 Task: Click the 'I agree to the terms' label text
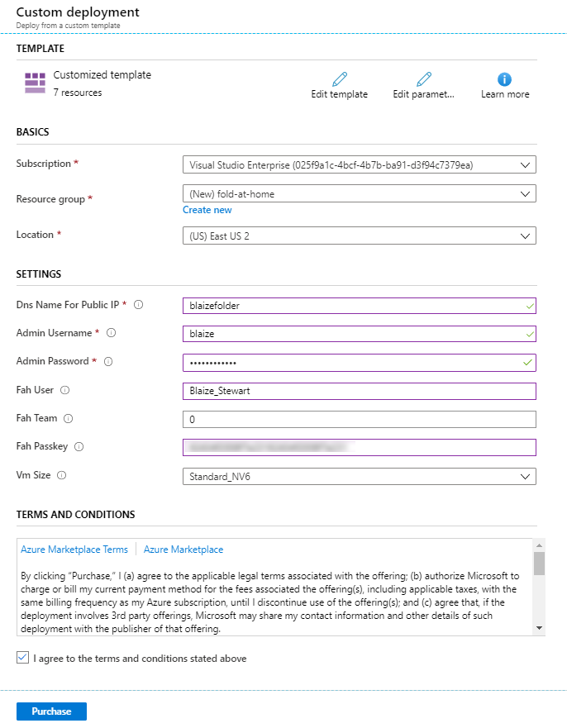140,659
